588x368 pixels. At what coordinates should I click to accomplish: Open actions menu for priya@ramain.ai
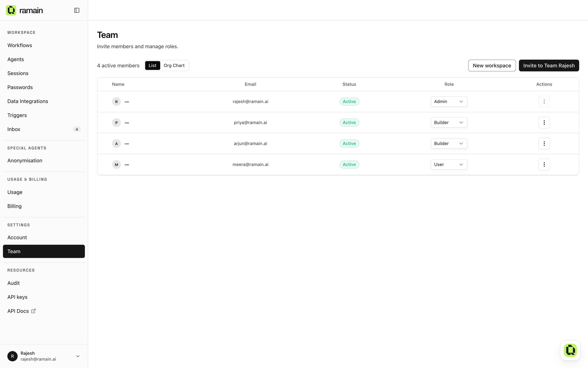tap(544, 122)
